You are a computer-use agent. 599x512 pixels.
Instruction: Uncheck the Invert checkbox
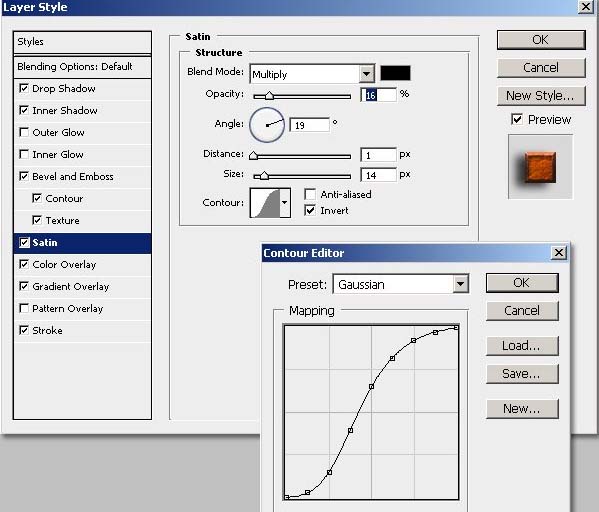click(310, 210)
